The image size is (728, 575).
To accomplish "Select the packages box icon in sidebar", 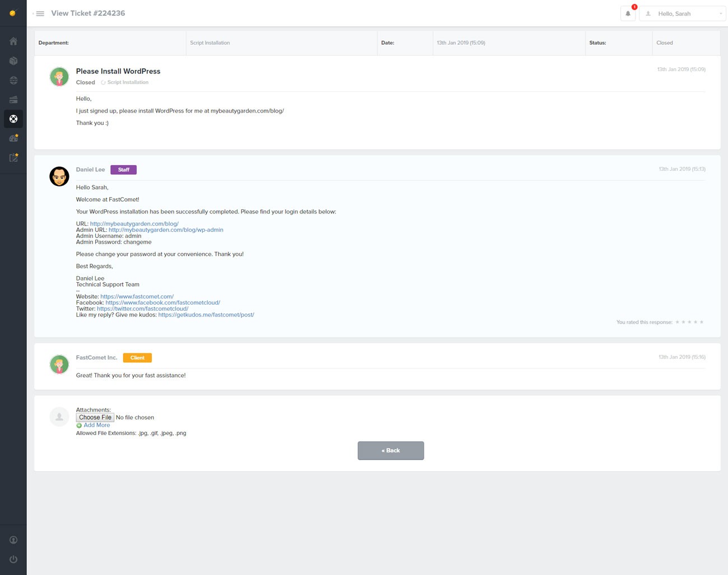I will coord(13,60).
